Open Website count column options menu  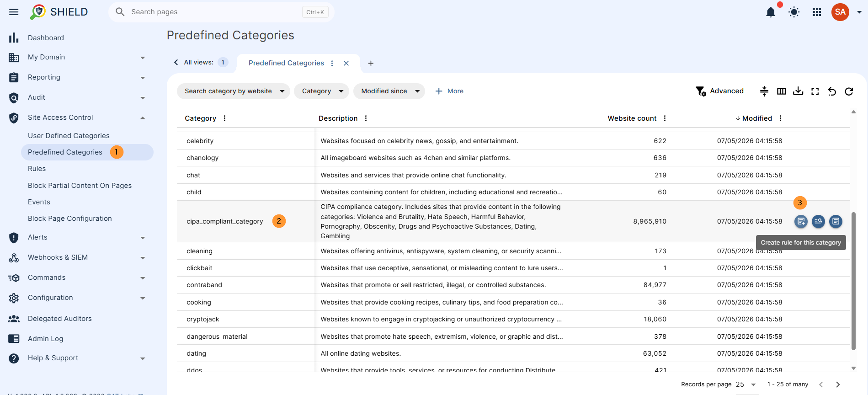[665, 118]
